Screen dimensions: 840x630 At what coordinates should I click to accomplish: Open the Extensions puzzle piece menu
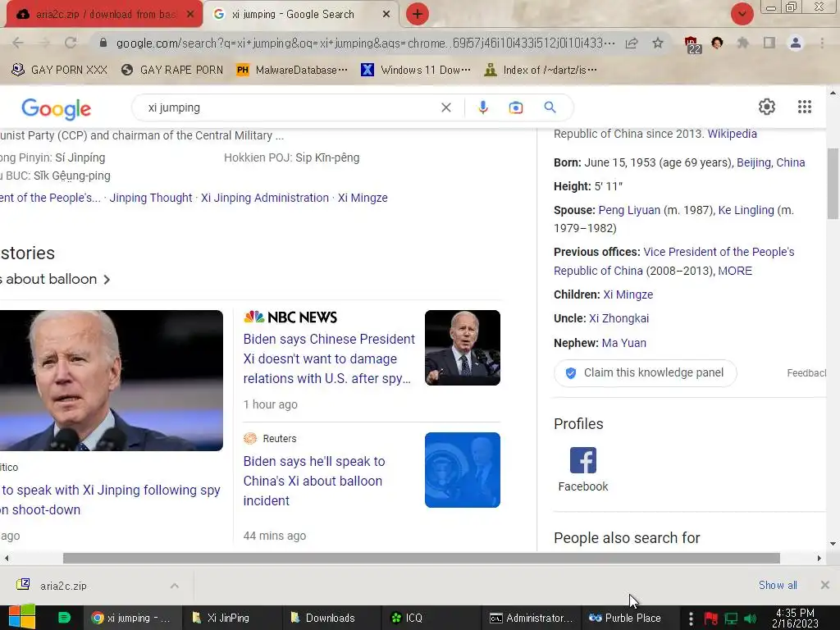point(743,43)
